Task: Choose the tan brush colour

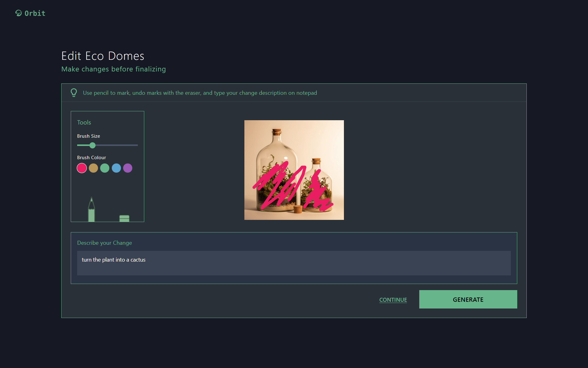Action: (93, 168)
